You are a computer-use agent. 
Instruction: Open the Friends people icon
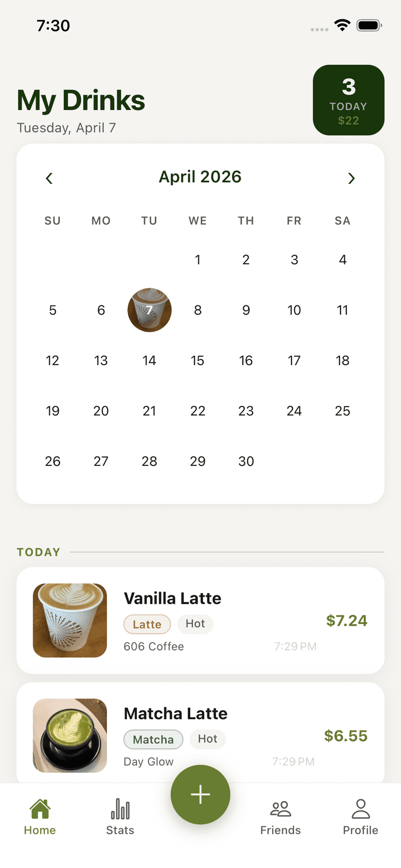pos(280,810)
